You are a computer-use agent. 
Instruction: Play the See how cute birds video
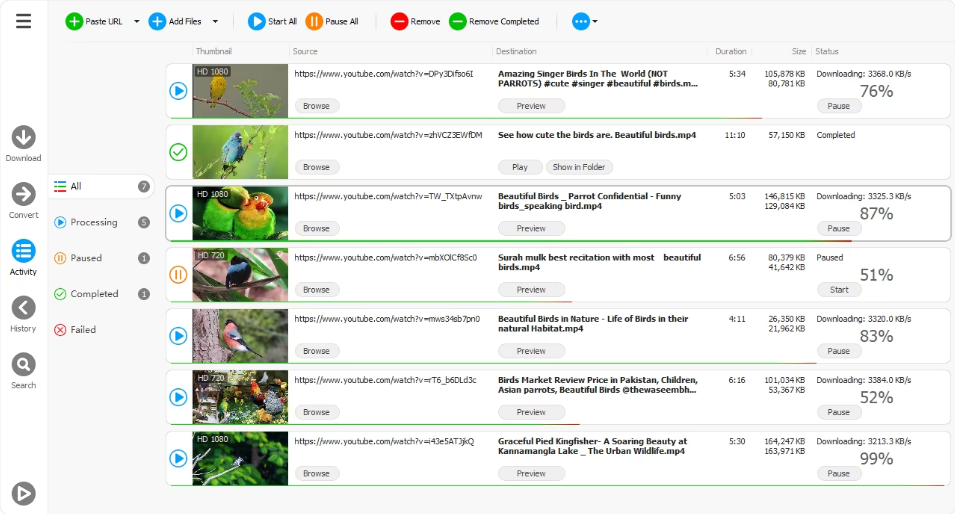[x=520, y=167]
